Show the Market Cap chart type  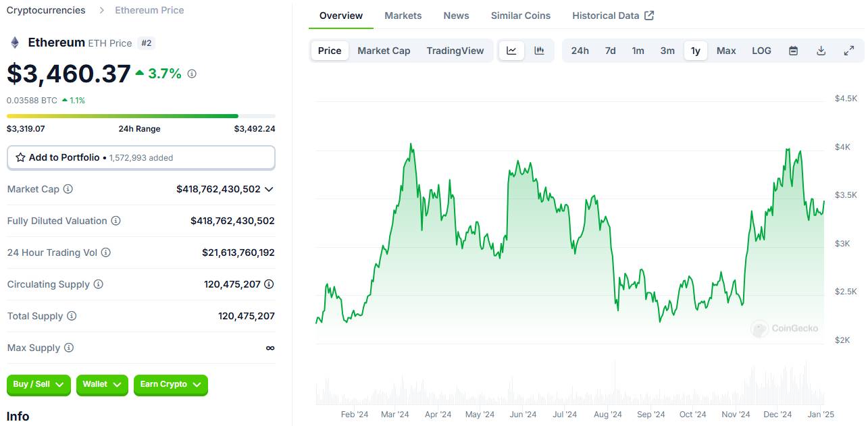pos(384,51)
